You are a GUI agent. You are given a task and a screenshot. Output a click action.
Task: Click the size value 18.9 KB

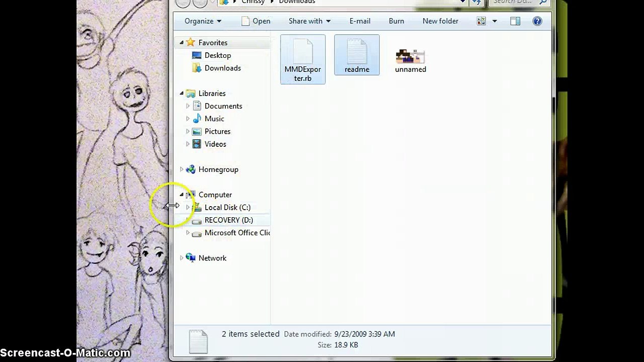(346, 345)
